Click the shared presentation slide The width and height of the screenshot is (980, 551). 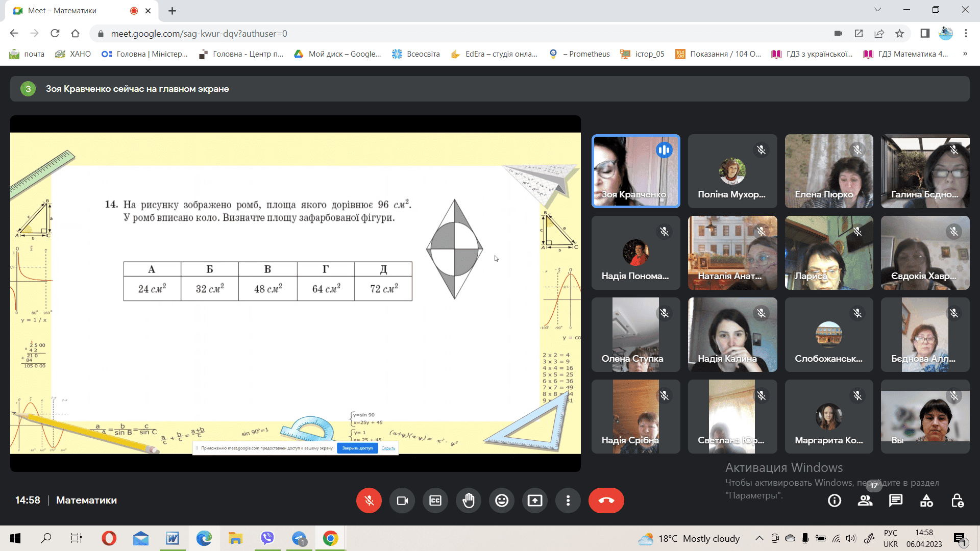pyautogui.click(x=296, y=293)
